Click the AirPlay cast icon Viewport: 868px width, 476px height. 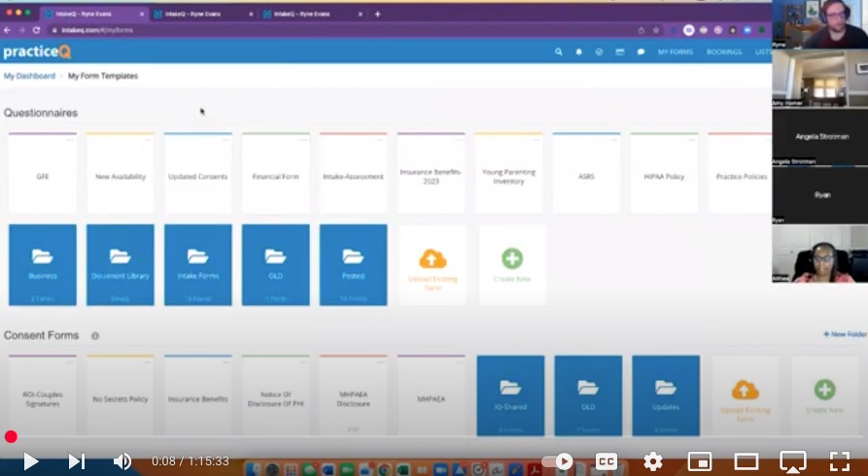(x=793, y=461)
